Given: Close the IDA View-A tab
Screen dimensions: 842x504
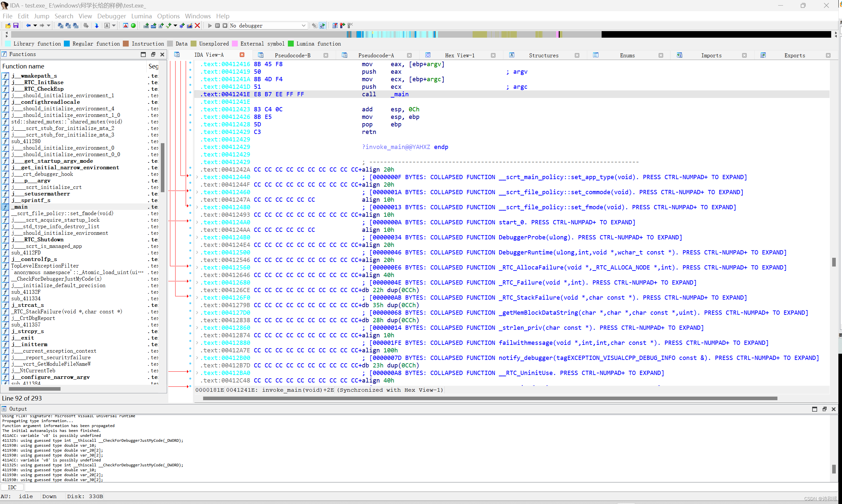Looking at the screenshot, I should (242, 55).
